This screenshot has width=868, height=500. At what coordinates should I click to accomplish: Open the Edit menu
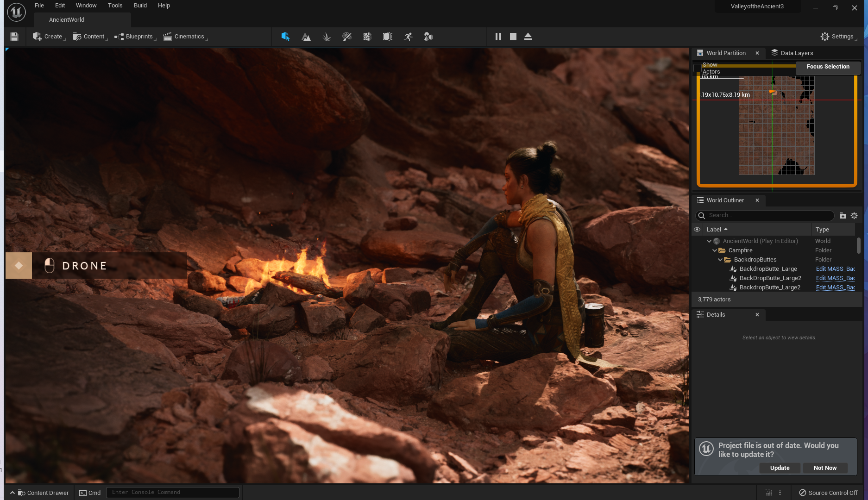coord(60,6)
